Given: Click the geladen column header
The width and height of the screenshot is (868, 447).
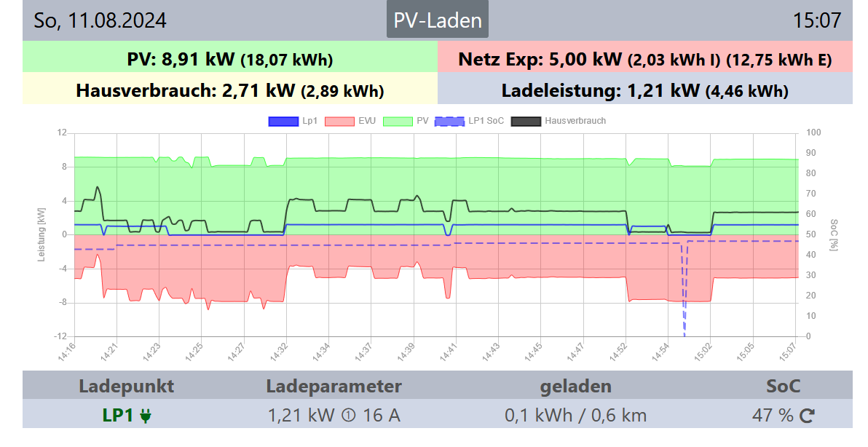Looking at the screenshot, I should (x=576, y=386).
